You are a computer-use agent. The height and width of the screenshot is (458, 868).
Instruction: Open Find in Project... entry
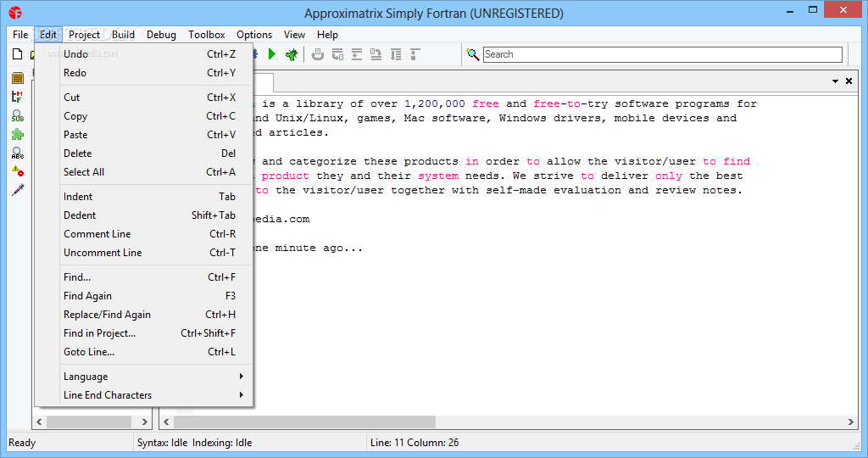point(154,332)
